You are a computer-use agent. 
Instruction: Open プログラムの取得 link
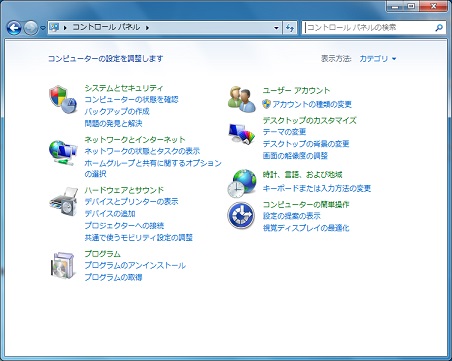(x=113, y=277)
